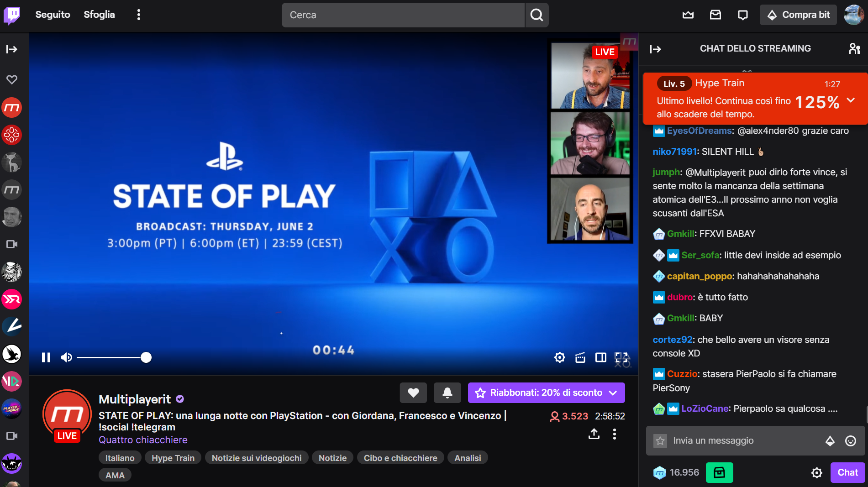The image size is (868, 487).
Task: Open the whispers speech bubble icon
Action: pos(743,15)
